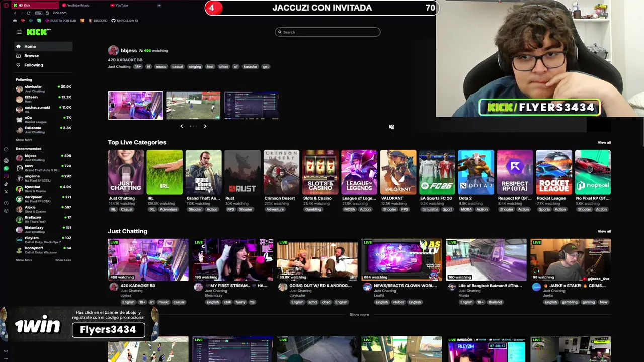The width and height of the screenshot is (644, 362).
Task: Select Browse in the Kick sidebar
Action: coord(43,56)
